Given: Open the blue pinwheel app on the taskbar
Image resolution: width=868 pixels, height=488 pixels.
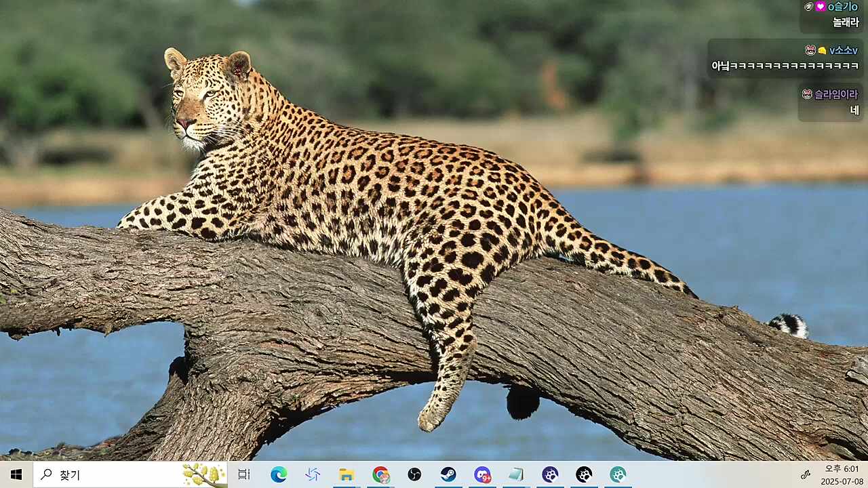Looking at the screenshot, I should click(313, 474).
